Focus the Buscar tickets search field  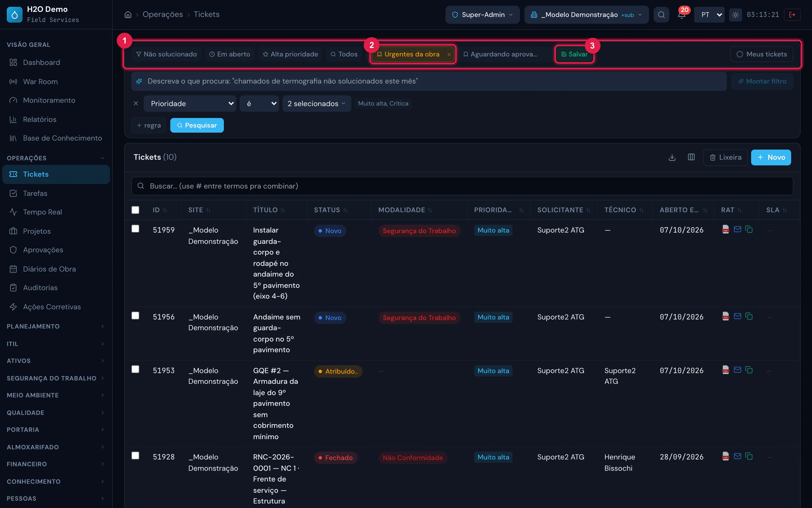(x=462, y=186)
